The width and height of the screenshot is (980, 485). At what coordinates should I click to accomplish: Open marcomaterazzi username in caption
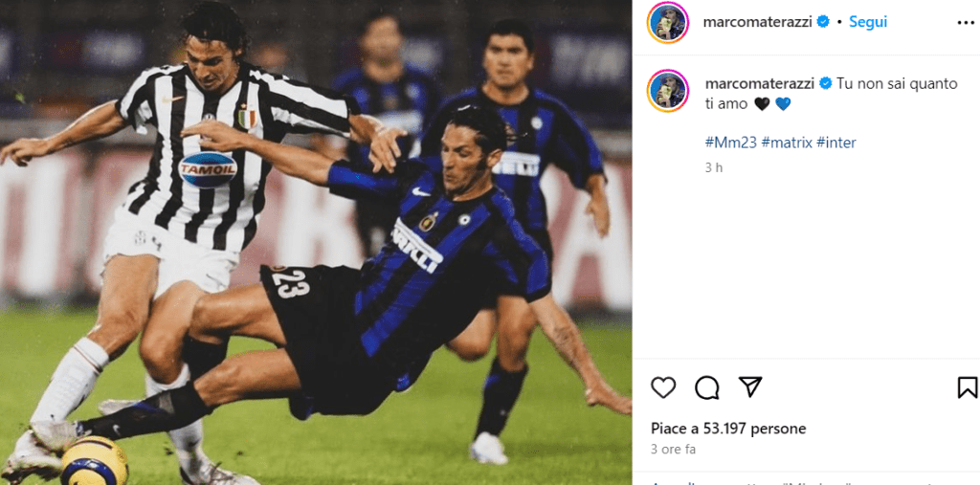(759, 84)
